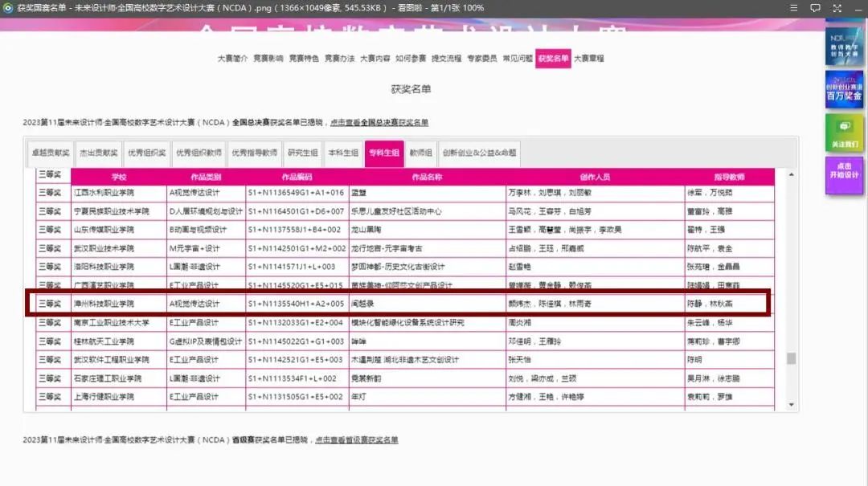Open the 常见问题 navigation item
868x486 pixels.
click(518, 58)
